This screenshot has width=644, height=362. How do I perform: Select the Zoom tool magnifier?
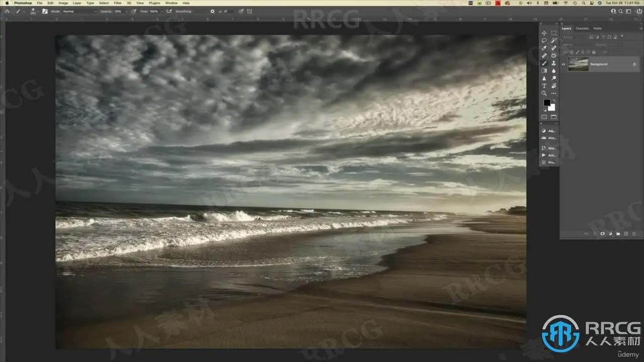coord(544,94)
